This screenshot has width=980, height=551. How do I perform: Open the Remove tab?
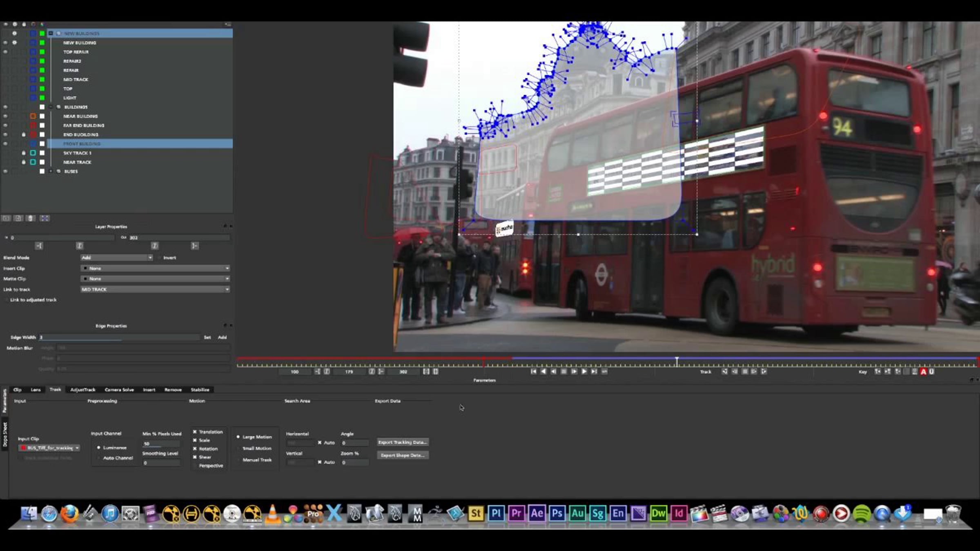pos(173,390)
